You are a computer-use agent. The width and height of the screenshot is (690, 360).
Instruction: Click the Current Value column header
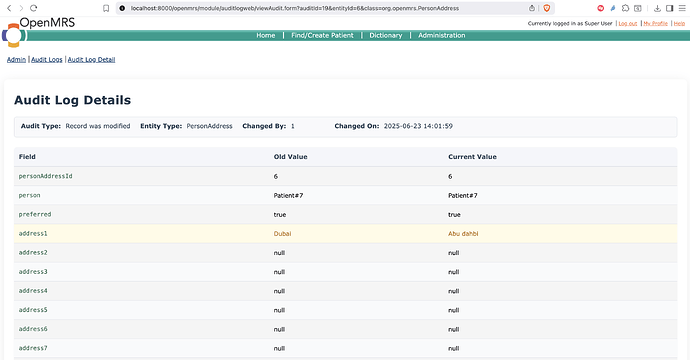click(x=472, y=157)
